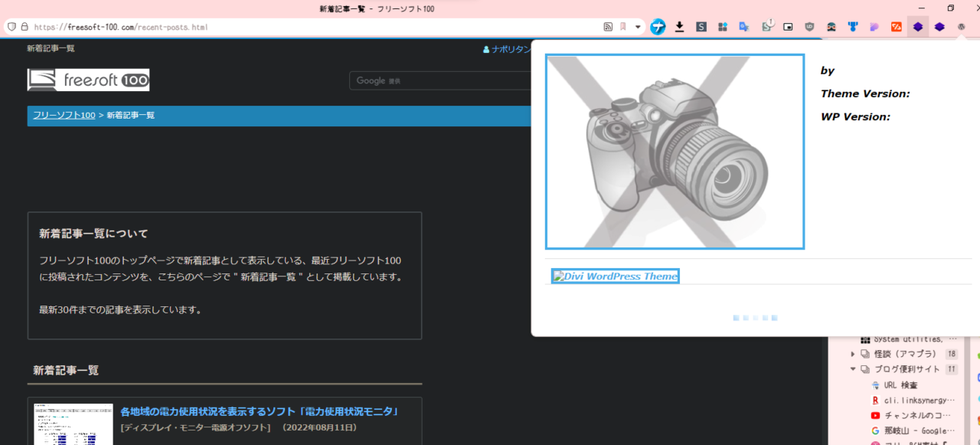Click the Theme Version label in popup
The width and height of the screenshot is (980, 445).
coord(865,93)
